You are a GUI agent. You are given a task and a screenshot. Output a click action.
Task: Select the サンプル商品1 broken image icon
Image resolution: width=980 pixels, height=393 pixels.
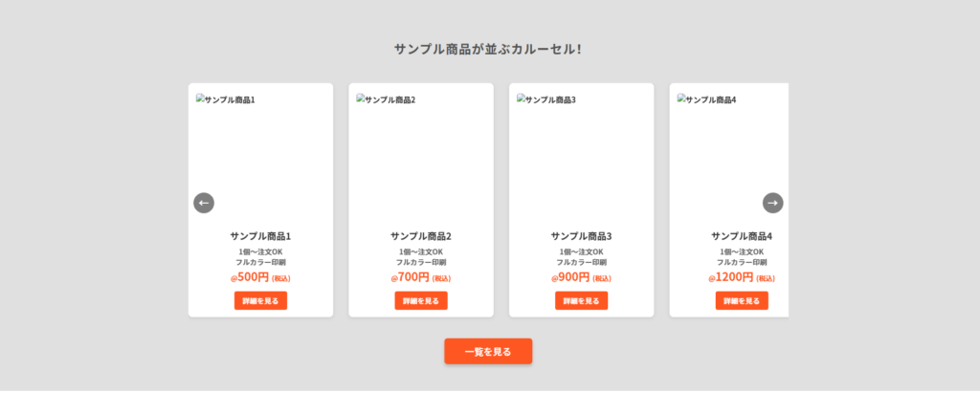[x=201, y=98]
